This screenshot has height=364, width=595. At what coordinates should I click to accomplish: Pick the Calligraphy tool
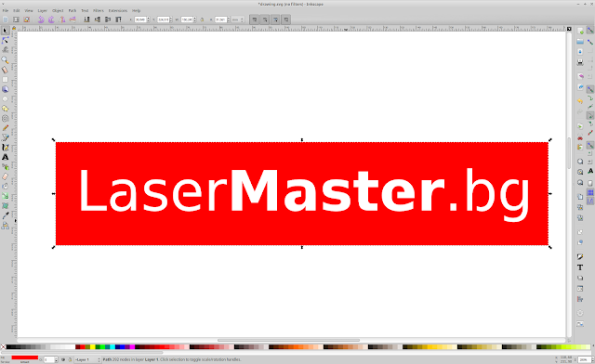click(6, 148)
